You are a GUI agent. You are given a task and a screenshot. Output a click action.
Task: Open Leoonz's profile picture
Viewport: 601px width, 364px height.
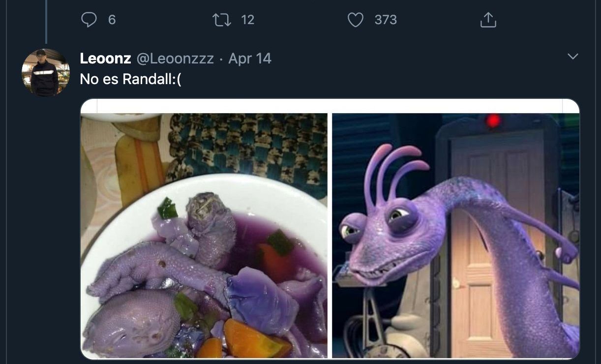pos(46,72)
